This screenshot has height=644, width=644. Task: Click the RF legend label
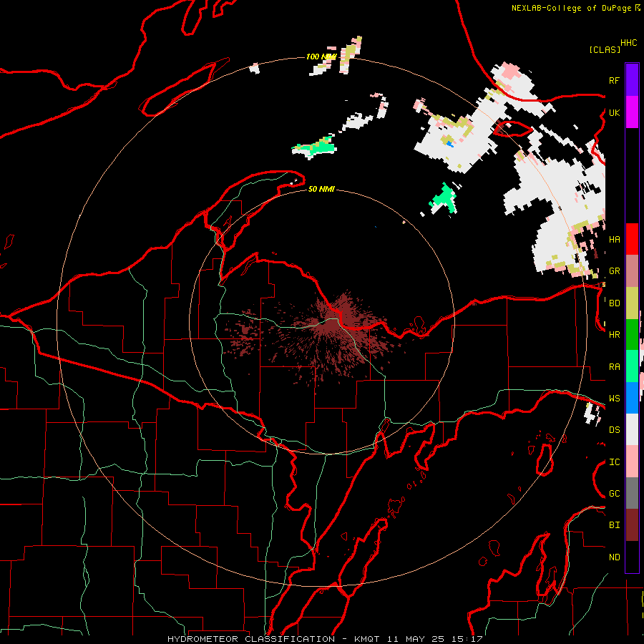614,80
